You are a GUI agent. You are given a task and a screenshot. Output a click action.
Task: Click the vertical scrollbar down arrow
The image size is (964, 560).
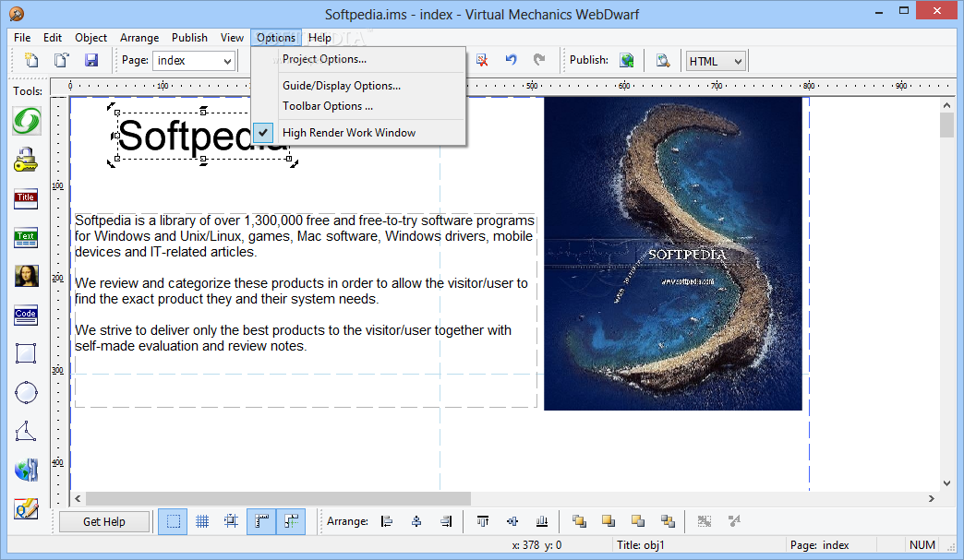[946, 483]
